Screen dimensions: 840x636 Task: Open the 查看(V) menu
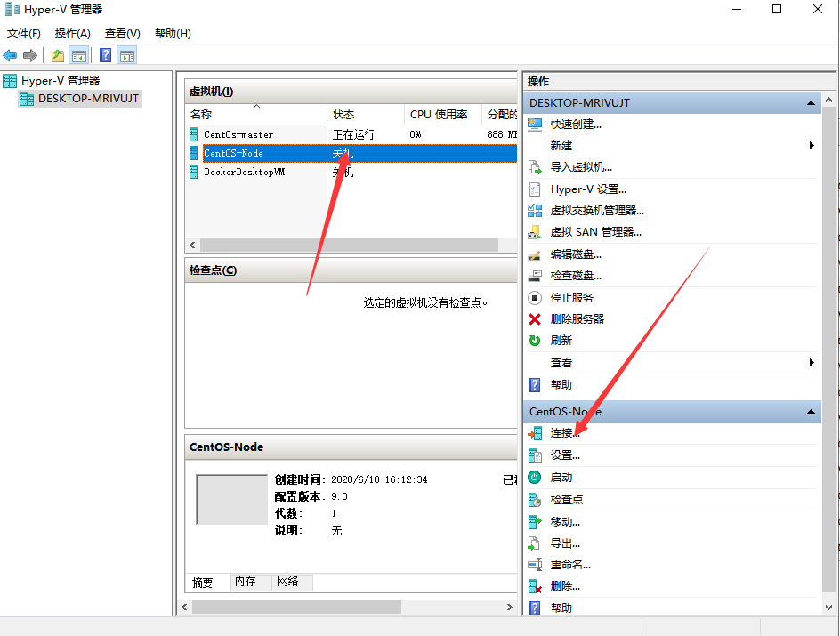point(122,34)
